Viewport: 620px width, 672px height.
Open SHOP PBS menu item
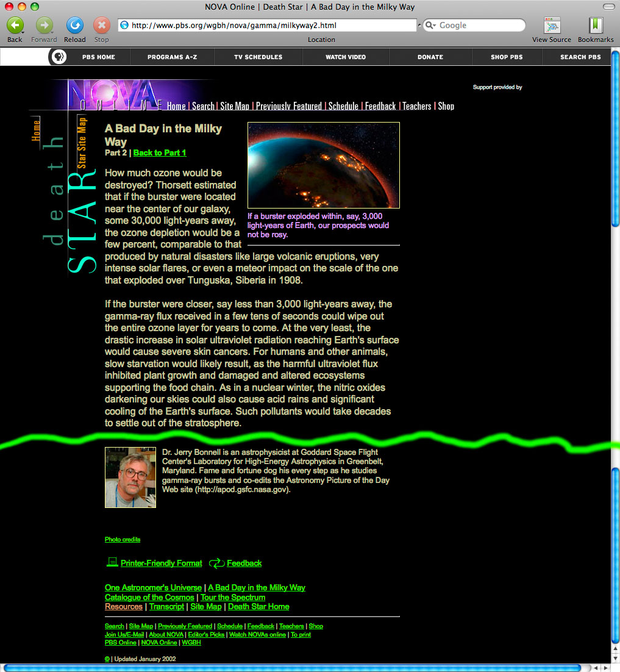[x=507, y=57]
